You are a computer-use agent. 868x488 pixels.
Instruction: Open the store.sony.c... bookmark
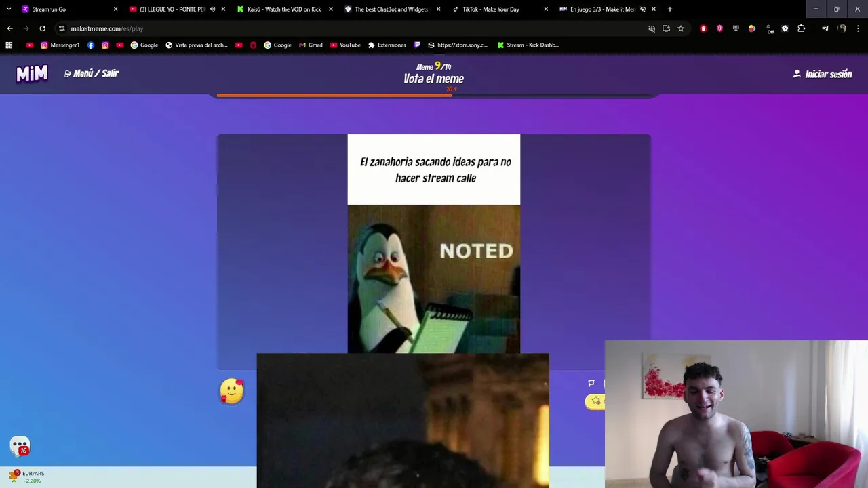(x=458, y=45)
